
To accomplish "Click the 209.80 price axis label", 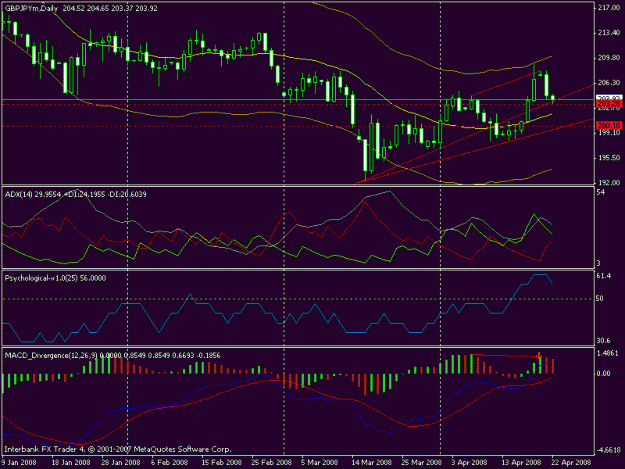I will pyautogui.click(x=609, y=58).
